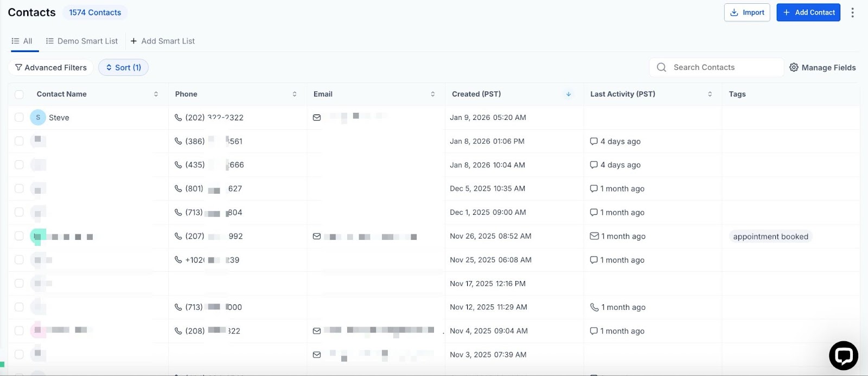Click the Add Contact button

[808, 12]
